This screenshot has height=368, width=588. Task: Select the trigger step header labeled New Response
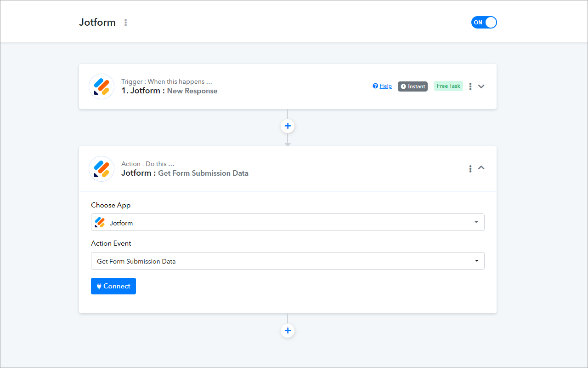pos(170,91)
